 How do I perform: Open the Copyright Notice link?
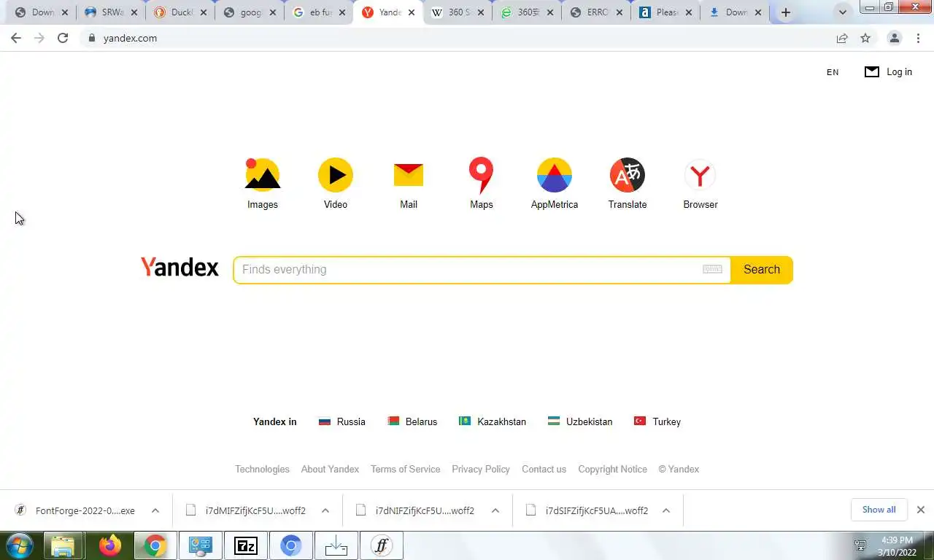612,469
